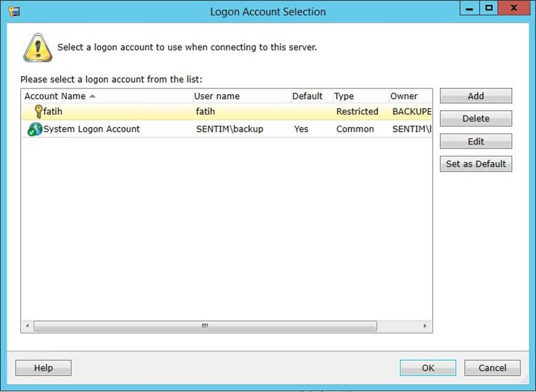Close the Logon Account Selection window

point(514,8)
